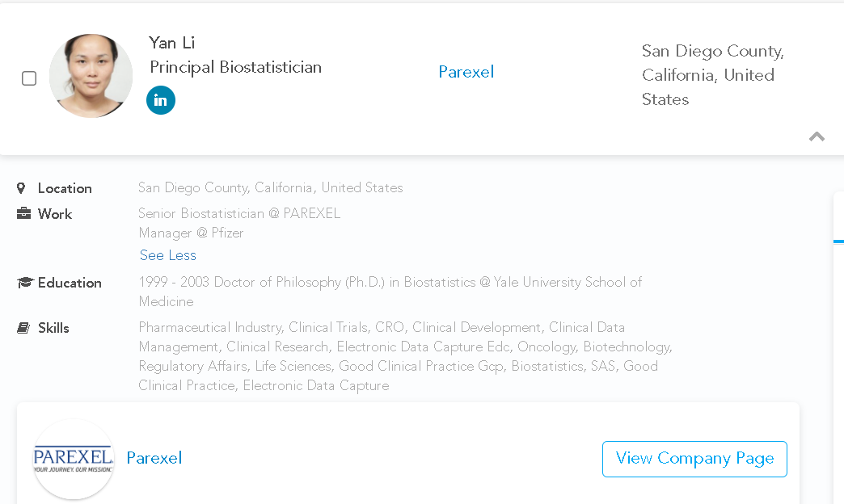Click the Manager @ Pfizer work entry

(191, 233)
